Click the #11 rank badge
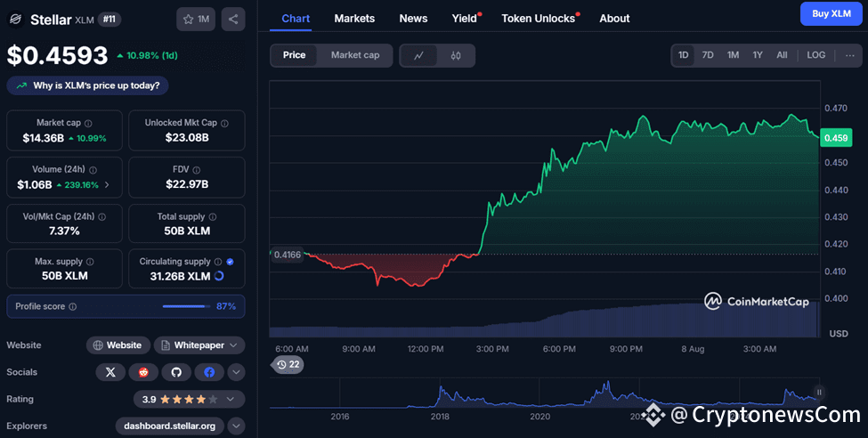 pos(109,20)
